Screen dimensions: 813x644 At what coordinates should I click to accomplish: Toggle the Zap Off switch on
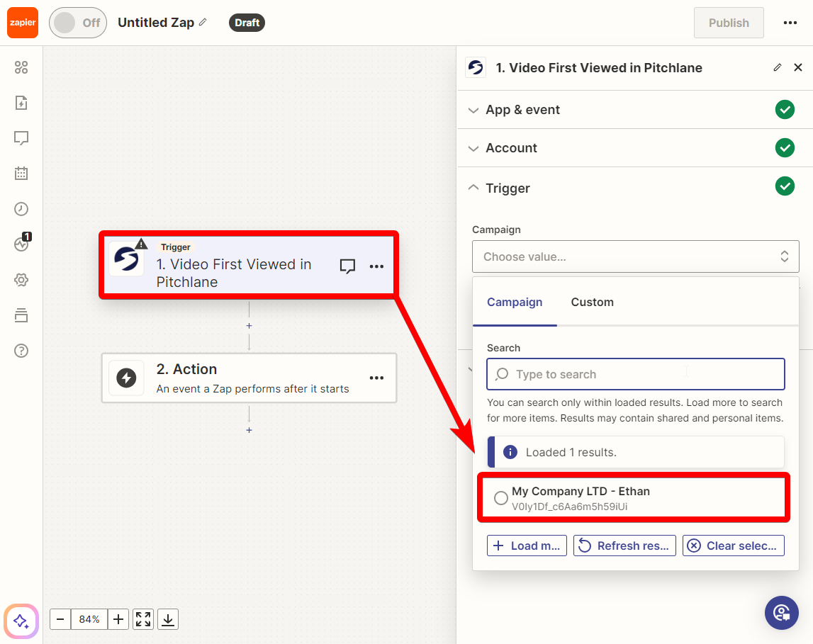coord(78,23)
